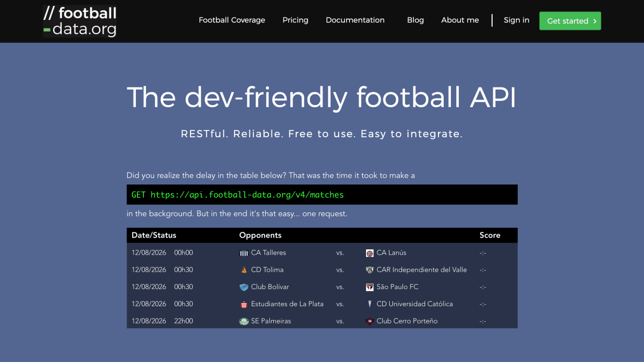
Task: Click the SE Palmeiras team crest
Action: (244, 321)
